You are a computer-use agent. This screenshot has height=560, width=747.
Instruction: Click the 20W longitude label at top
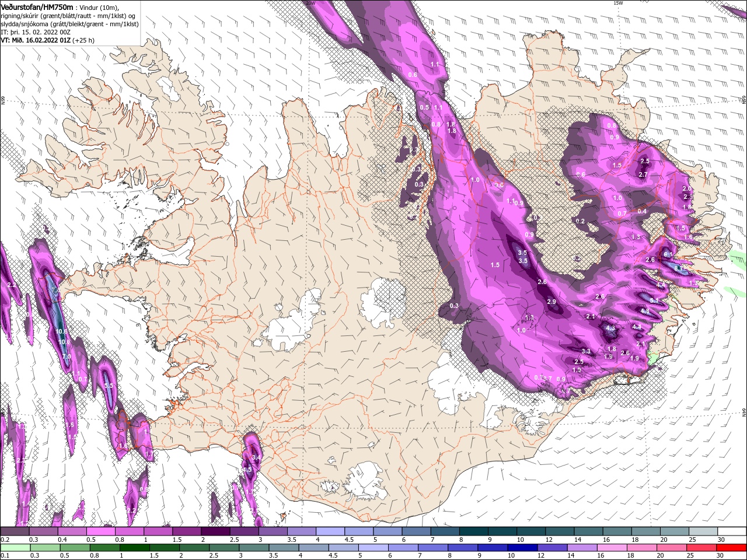pyautogui.click(x=311, y=3)
